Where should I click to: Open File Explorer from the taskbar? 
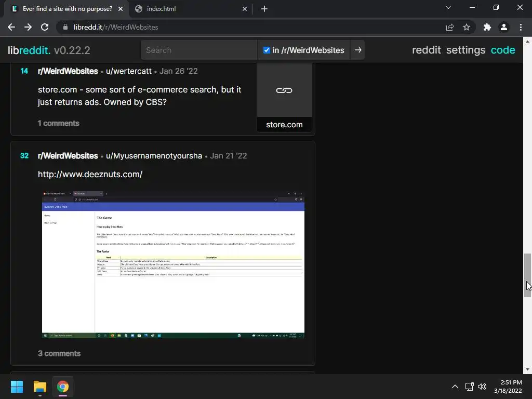(x=39, y=387)
